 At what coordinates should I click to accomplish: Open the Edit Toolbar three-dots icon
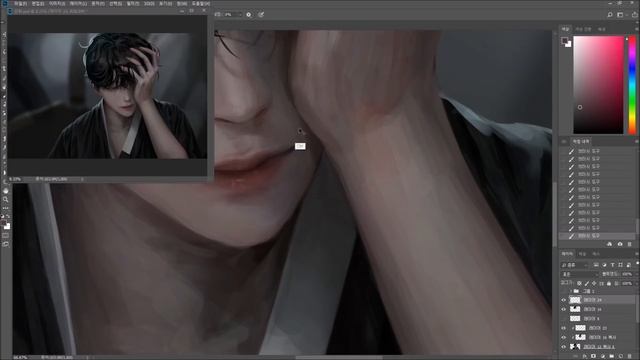(x=5, y=208)
